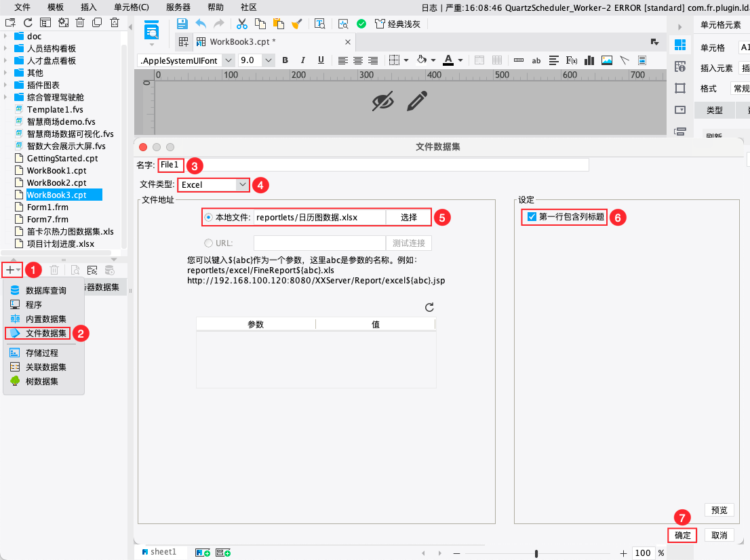Toggle the crossed-out eye visibility icon
Screen dimensions: 750x560
(x=382, y=101)
